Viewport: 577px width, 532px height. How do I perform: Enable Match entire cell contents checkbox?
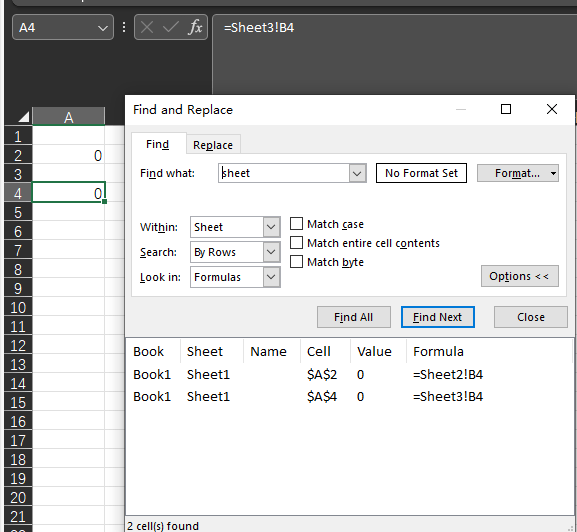[x=297, y=243]
